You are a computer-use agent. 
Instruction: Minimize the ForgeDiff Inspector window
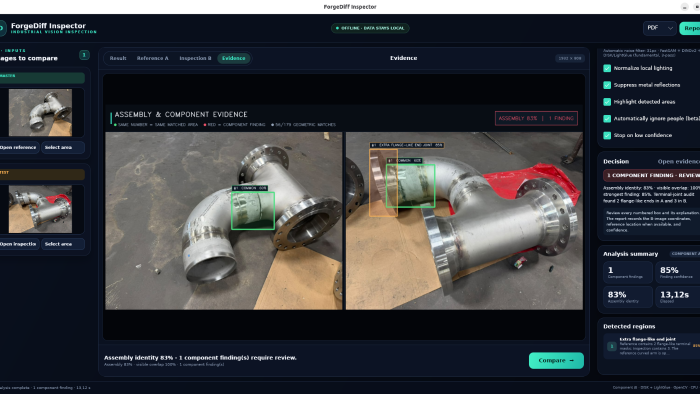(x=684, y=7)
